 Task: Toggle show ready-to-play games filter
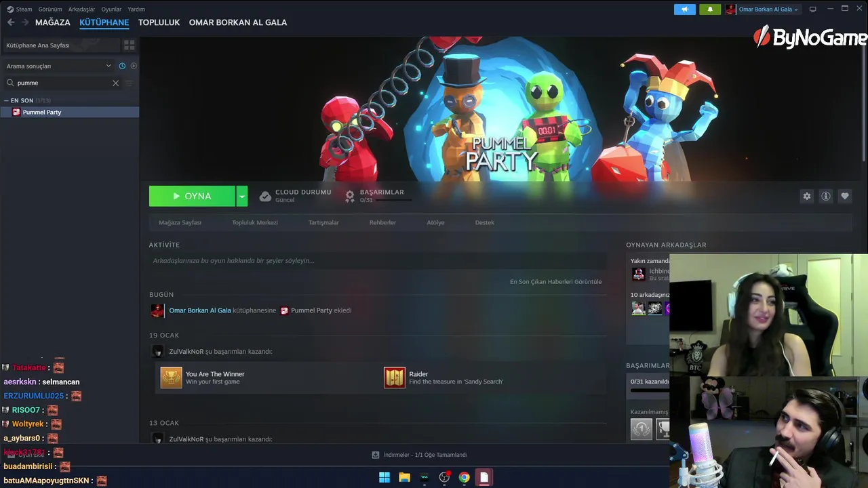click(134, 66)
